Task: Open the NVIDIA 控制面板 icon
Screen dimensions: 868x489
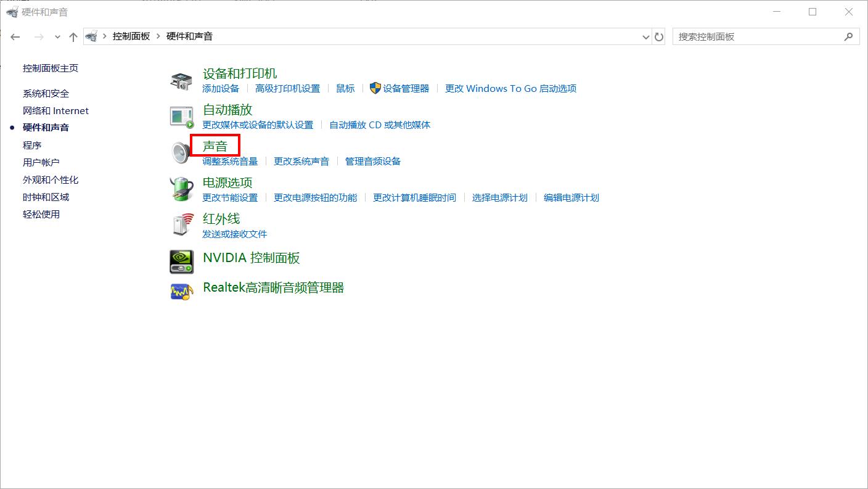Action: 181,261
